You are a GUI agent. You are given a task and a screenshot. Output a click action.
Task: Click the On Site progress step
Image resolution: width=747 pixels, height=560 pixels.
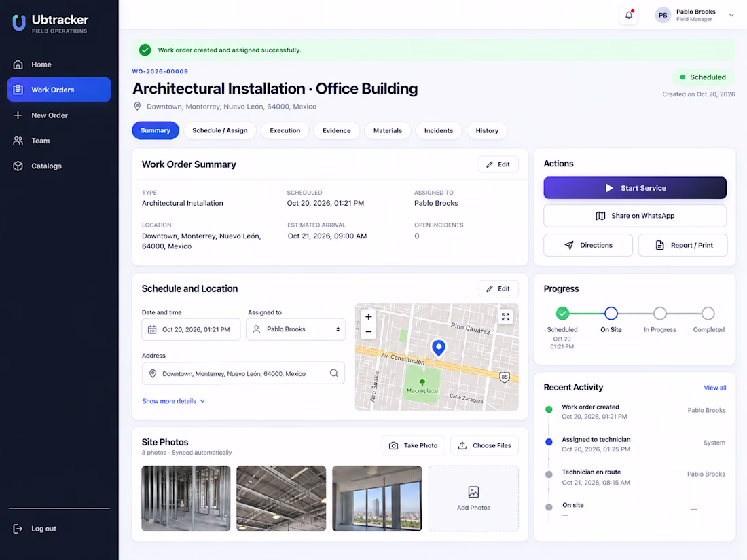pyautogui.click(x=611, y=314)
